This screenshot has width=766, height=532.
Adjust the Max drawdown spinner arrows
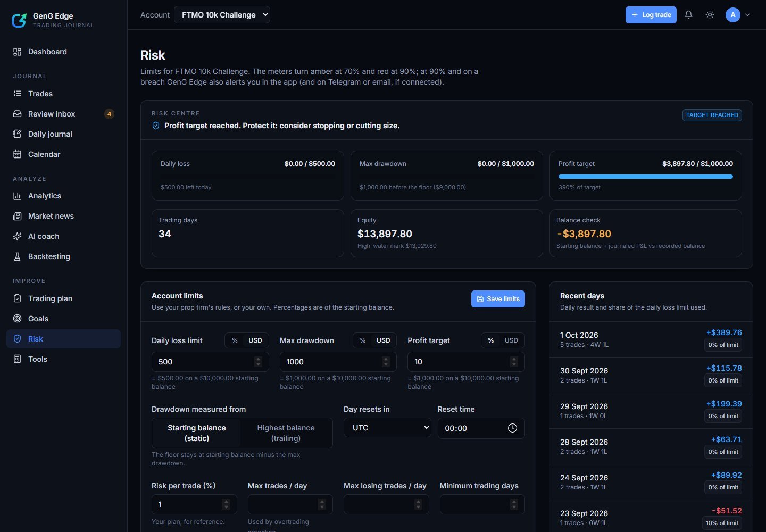pyautogui.click(x=386, y=362)
